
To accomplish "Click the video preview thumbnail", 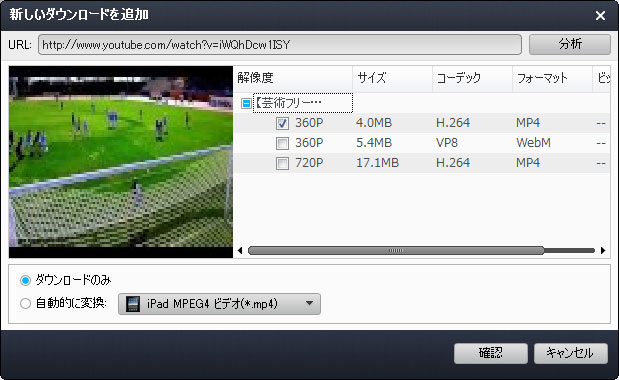I will point(121,162).
